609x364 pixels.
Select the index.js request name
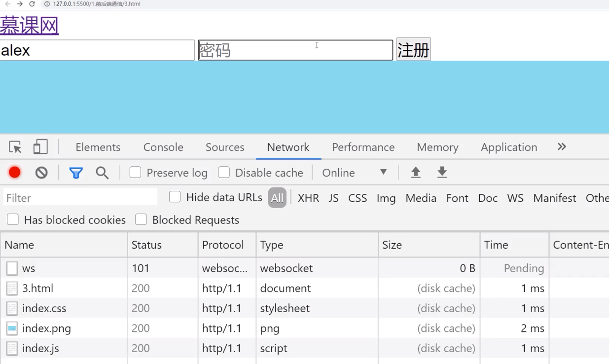pyautogui.click(x=40, y=348)
